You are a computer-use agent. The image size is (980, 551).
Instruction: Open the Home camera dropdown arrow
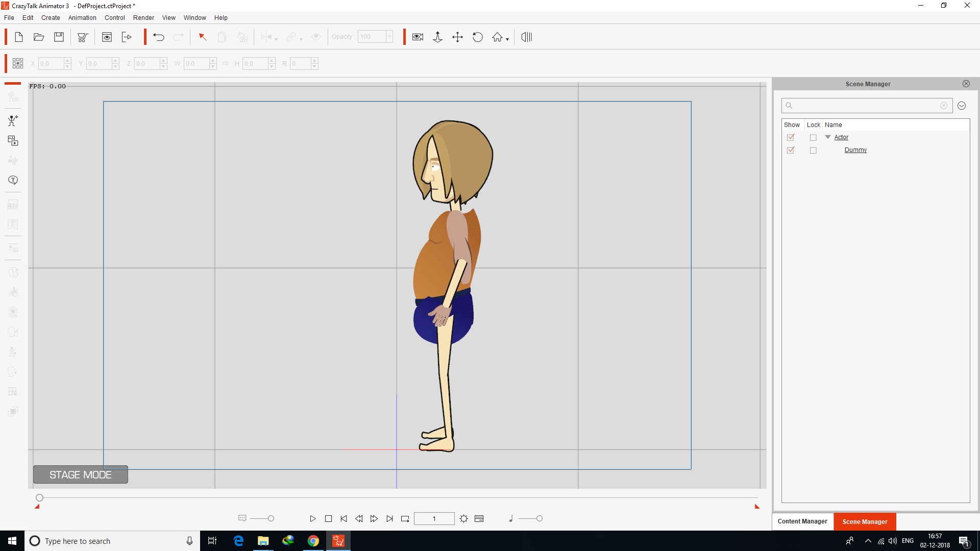507,39
